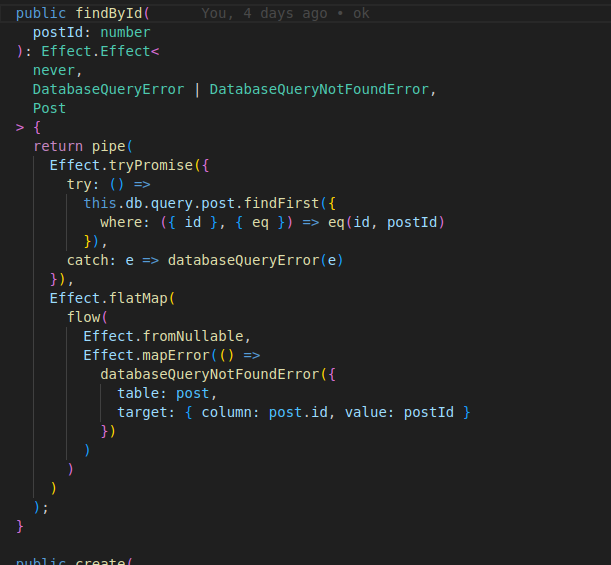Click the 'pipe(' call
This screenshot has width=611, height=565.
(x=112, y=147)
